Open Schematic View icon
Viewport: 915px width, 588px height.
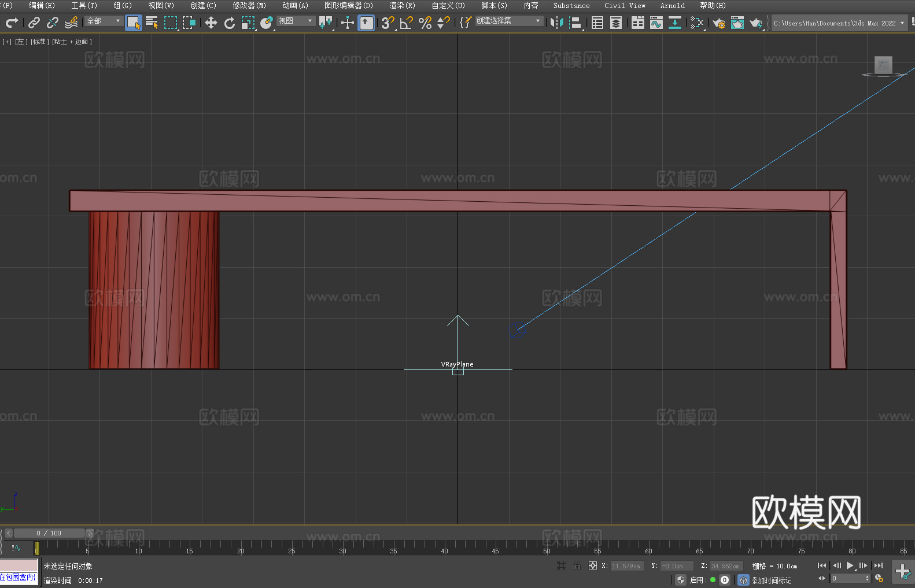click(x=675, y=23)
